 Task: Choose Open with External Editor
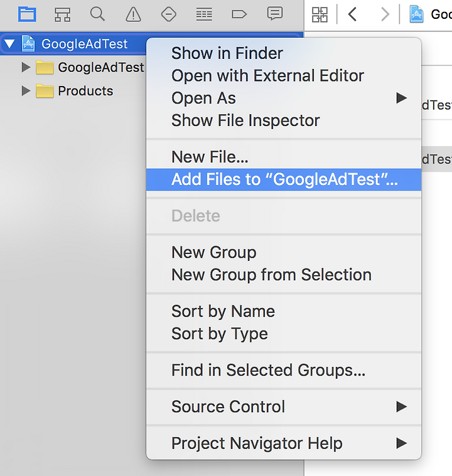pyautogui.click(x=284, y=76)
